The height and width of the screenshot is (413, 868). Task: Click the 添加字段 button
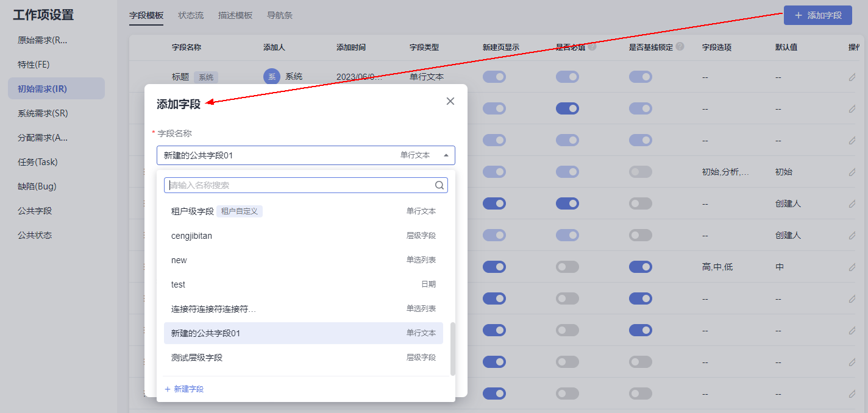[x=817, y=15]
